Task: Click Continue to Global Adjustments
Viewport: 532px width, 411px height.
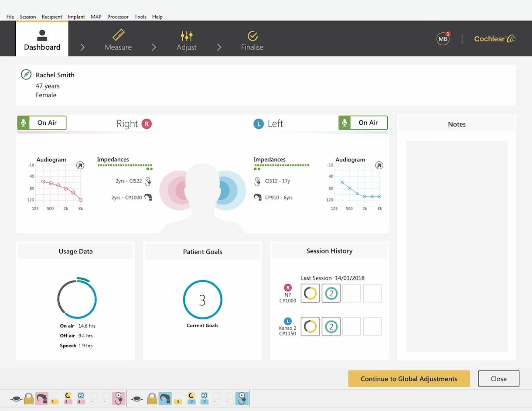Action: coord(409,379)
